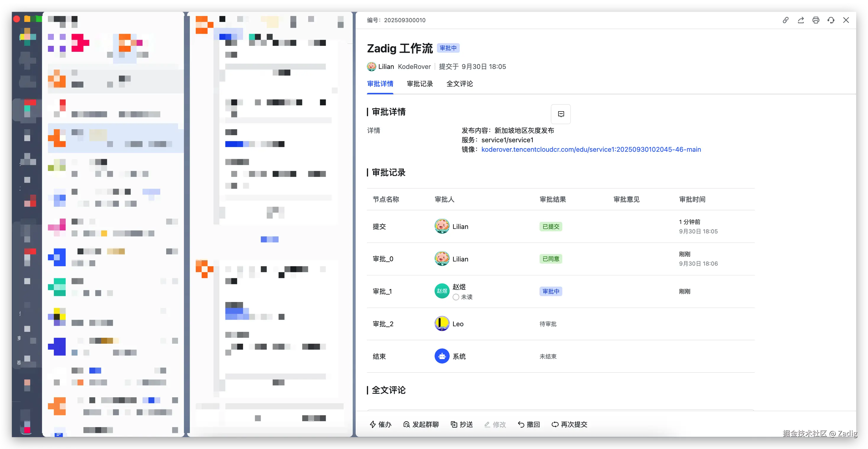Click Lilian's avatar in the 提交 row

coord(442,226)
